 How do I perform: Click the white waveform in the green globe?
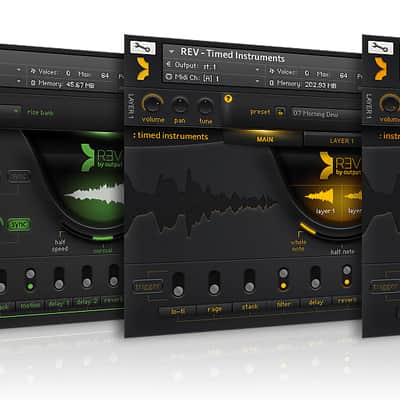click(x=94, y=193)
